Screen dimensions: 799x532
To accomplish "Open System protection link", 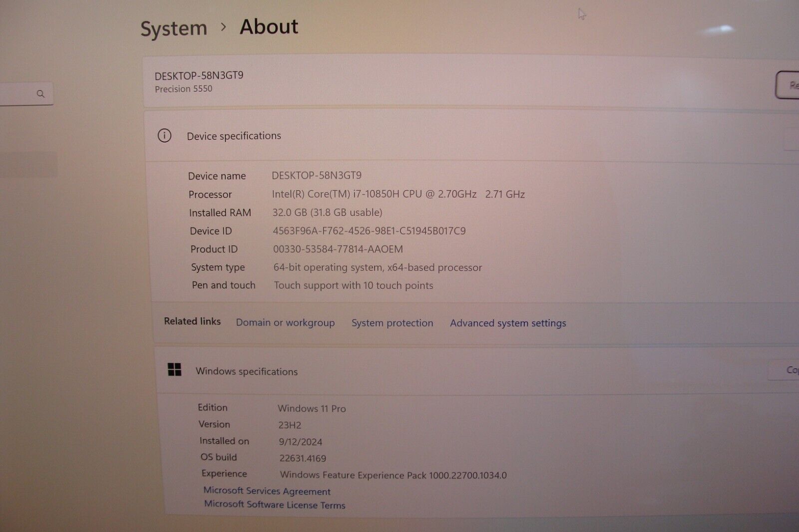I will point(392,323).
